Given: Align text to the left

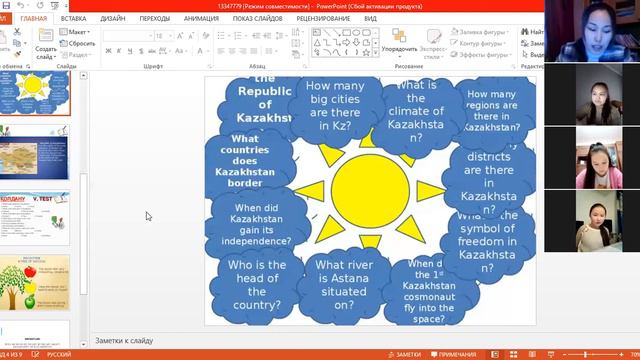Looking at the screenshot, I should coord(221,51).
